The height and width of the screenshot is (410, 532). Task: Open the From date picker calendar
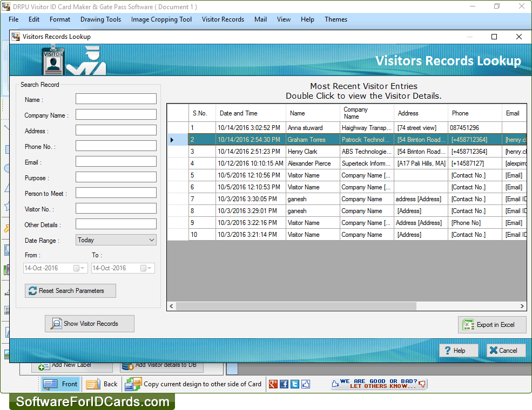click(x=79, y=268)
